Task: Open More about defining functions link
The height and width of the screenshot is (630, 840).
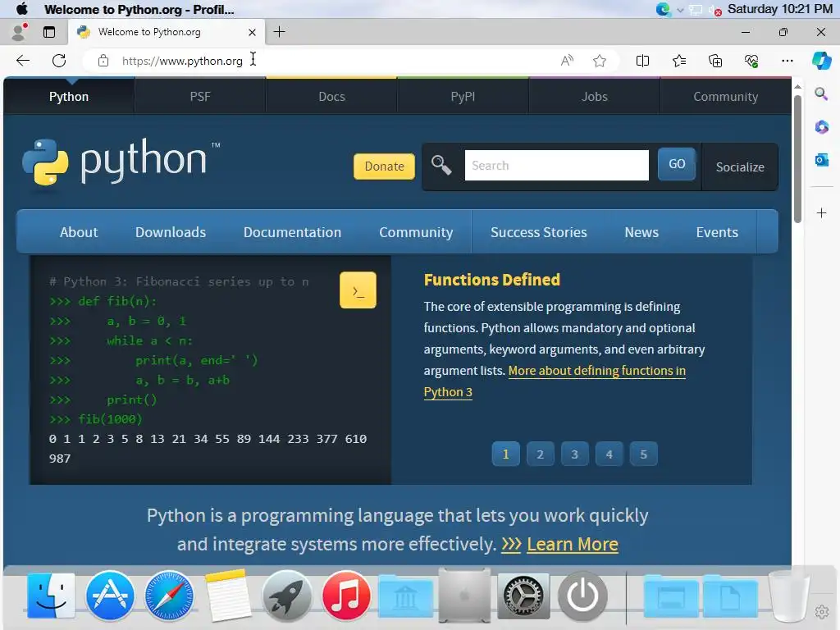Action: pyautogui.click(x=597, y=371)
